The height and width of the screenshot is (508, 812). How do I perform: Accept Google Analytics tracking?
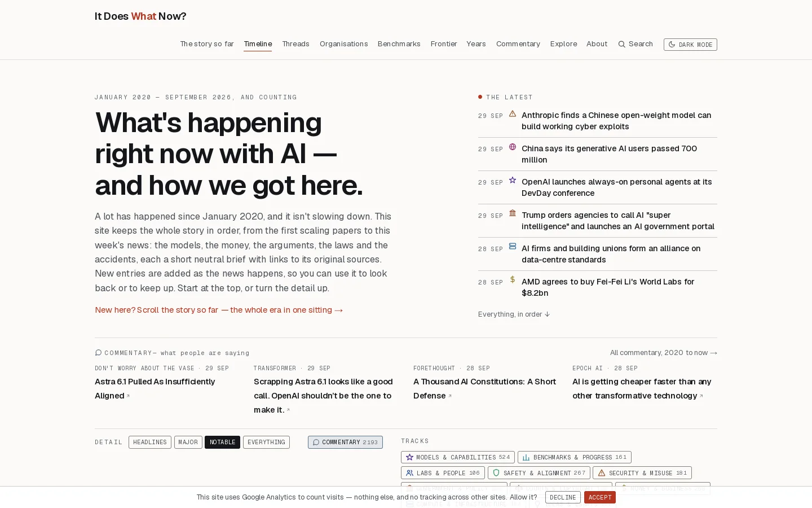coord(600,497)
